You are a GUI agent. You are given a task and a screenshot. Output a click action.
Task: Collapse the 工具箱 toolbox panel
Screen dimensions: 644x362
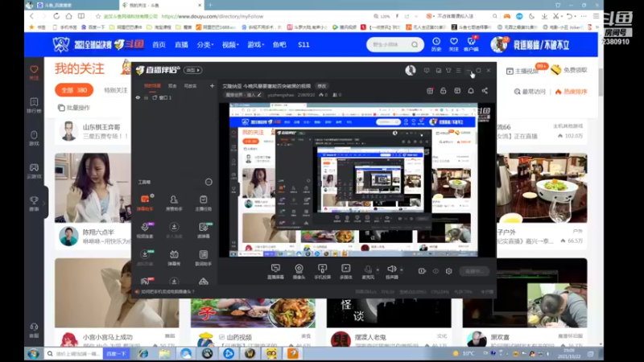click(x=208, y=182)
